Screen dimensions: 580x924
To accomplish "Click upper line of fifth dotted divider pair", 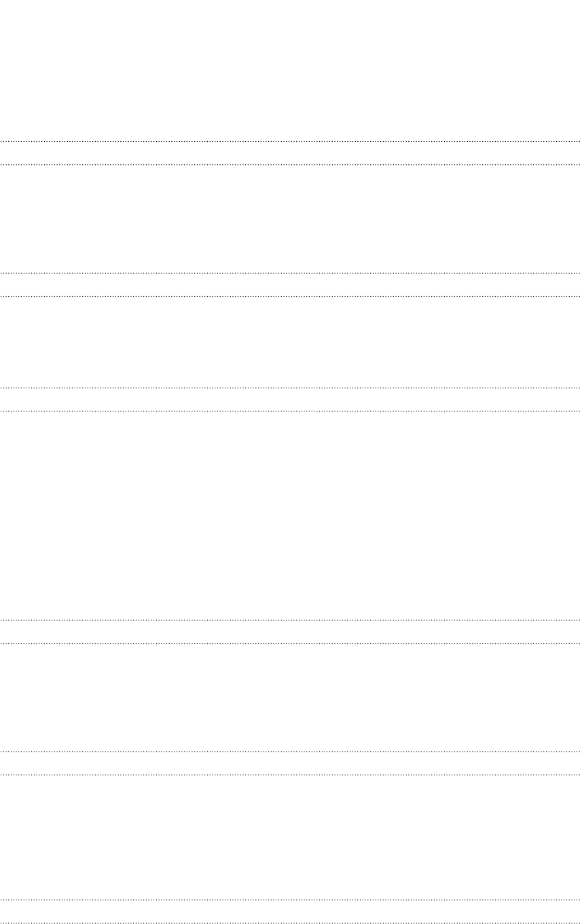I will (290, 752).
